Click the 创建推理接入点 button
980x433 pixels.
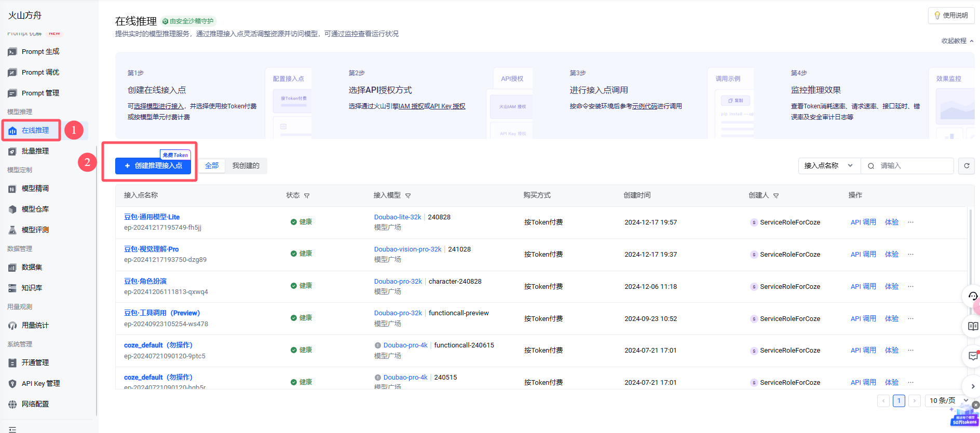coord(153,166)
